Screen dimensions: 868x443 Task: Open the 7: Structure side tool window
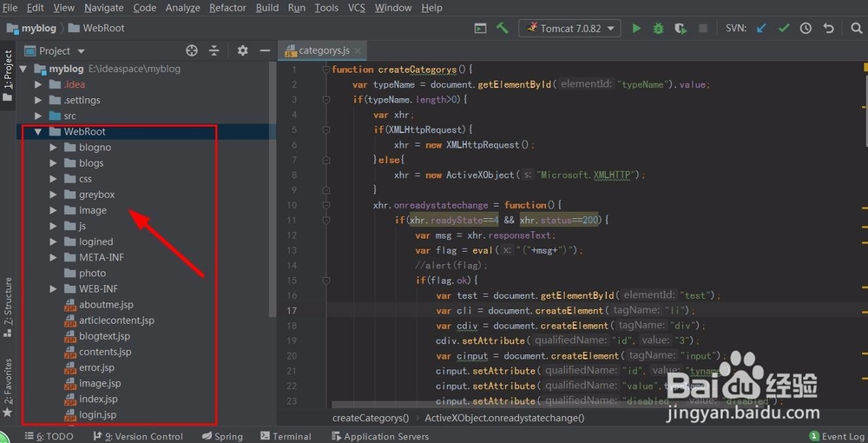coord(8,307)
